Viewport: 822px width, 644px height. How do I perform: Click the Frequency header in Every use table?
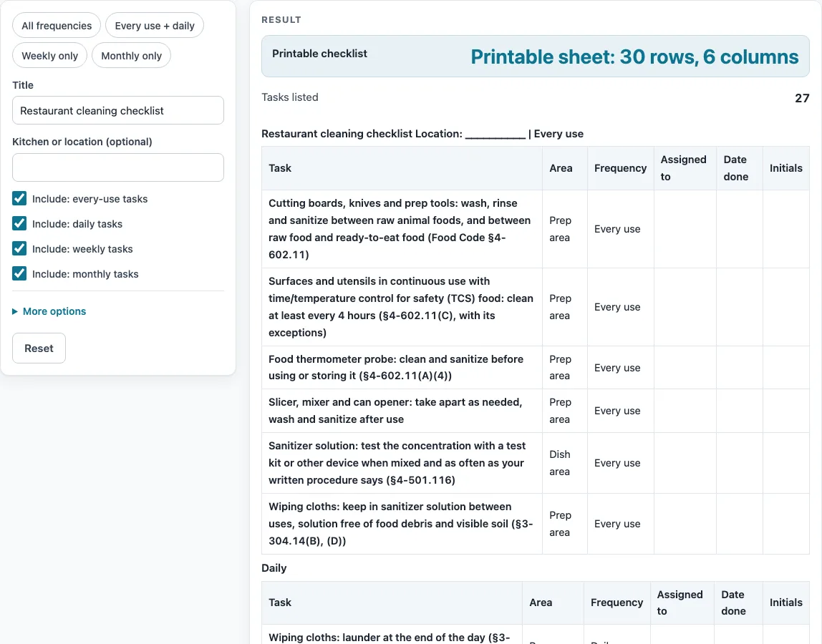pyautogui.click(x=620, y=168)
